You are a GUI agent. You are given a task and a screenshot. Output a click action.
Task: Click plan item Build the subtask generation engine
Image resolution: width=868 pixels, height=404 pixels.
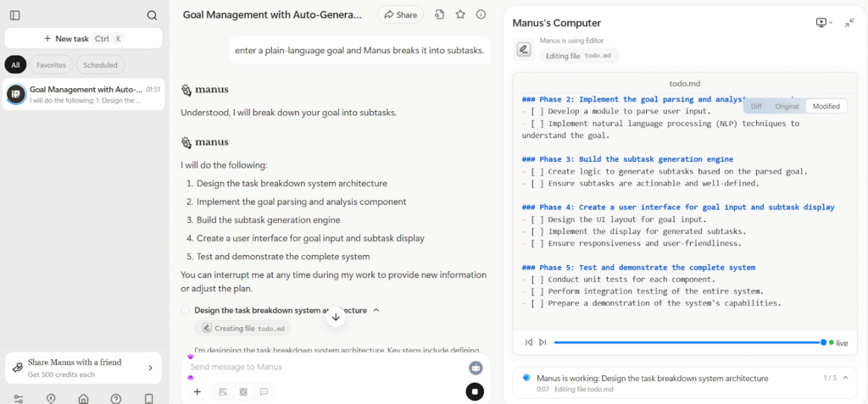tap(268, 220)
